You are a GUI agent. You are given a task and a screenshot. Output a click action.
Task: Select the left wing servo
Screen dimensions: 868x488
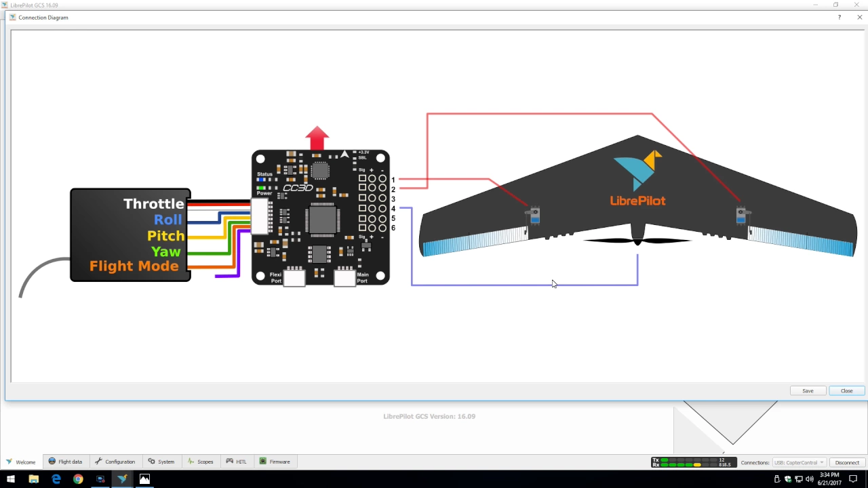point(535,216)
